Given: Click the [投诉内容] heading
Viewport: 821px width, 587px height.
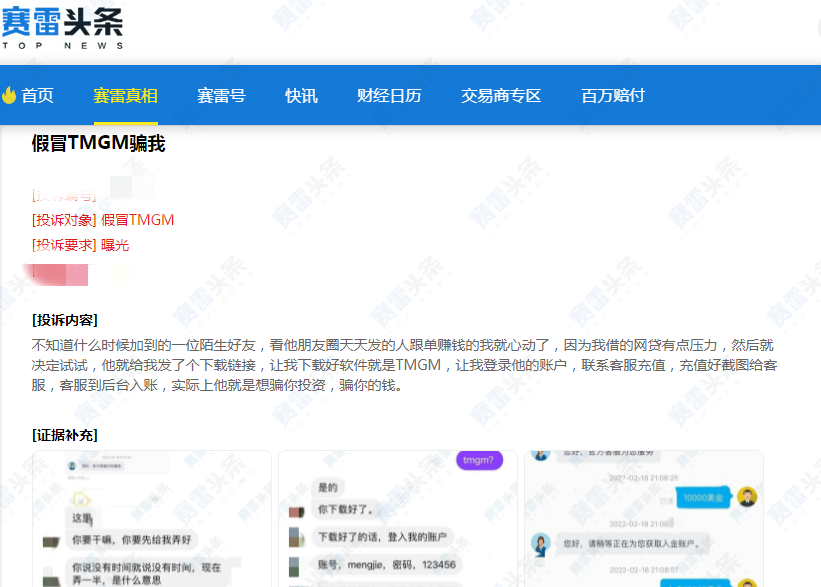Looking at the screenshot, I should pyautogui.click(x=65, y=320).
